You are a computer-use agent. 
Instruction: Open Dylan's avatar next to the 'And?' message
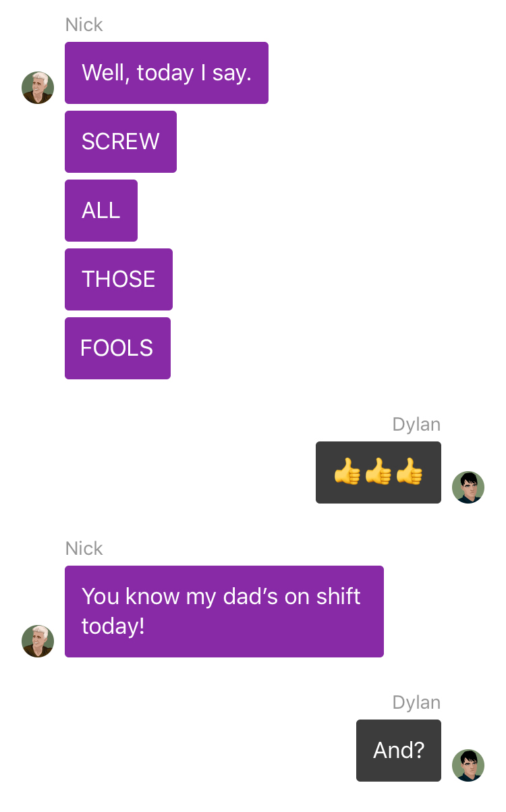[468, 765]
